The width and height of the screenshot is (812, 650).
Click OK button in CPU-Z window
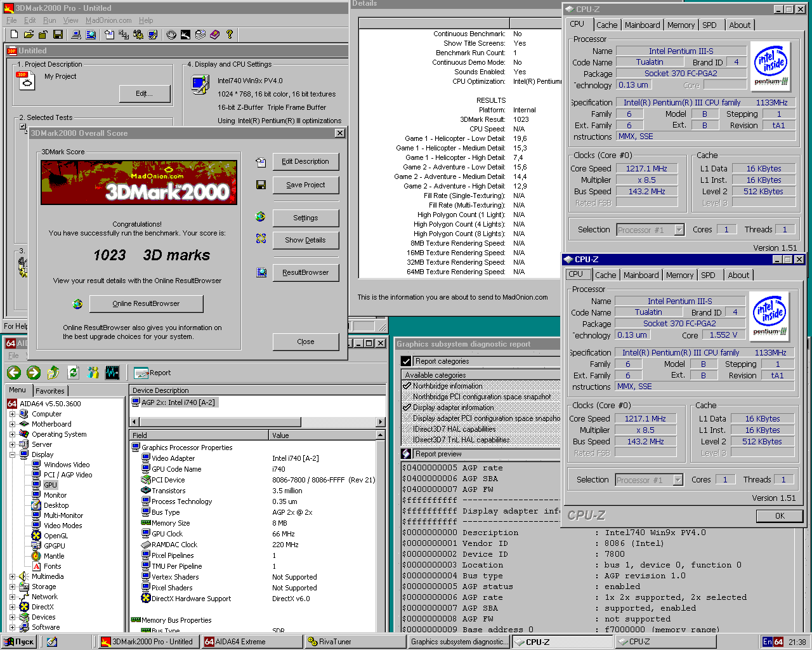(780, 515)
